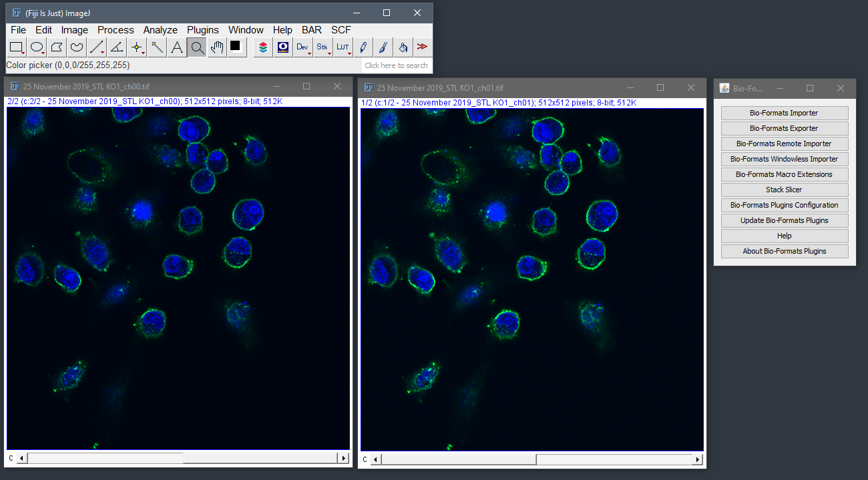Select the pencil drawing tool

point(363,47)
